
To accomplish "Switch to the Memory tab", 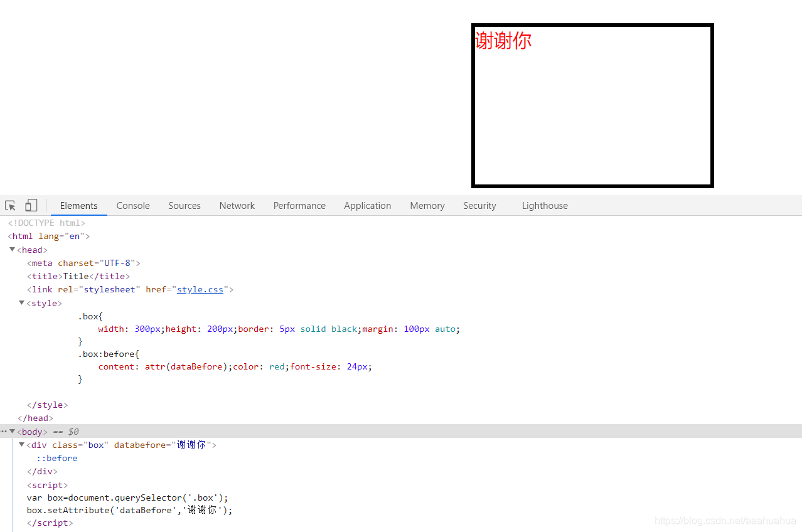I will (x=427, y=206).
